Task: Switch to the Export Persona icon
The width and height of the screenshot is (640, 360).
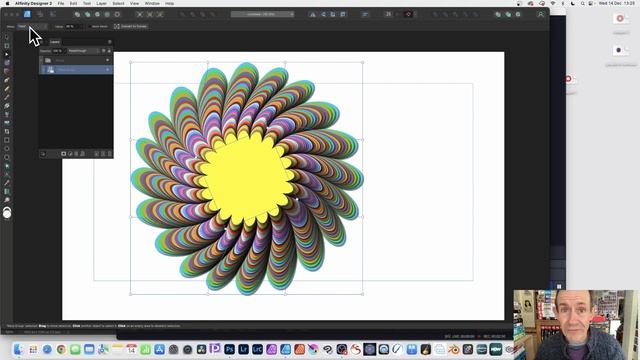Action: tap(53, 14)
